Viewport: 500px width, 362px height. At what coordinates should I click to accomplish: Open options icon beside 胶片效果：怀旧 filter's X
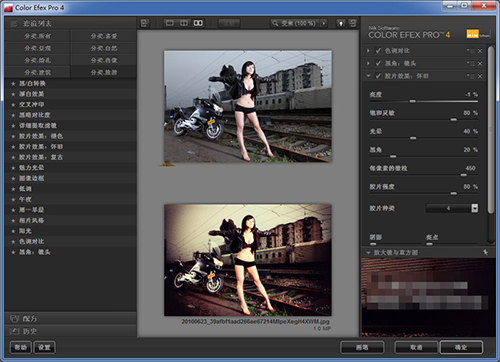(471, 76)
